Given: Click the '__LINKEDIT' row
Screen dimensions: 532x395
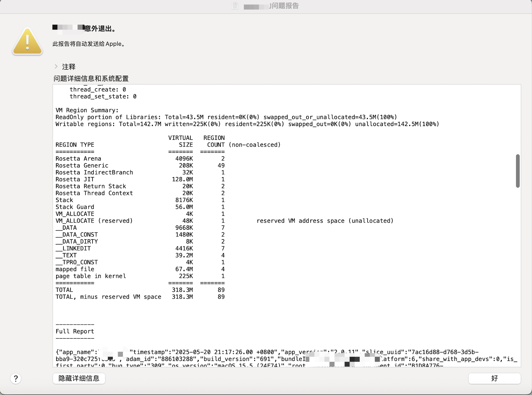Looking at the screenshot, I should point(140,249).
